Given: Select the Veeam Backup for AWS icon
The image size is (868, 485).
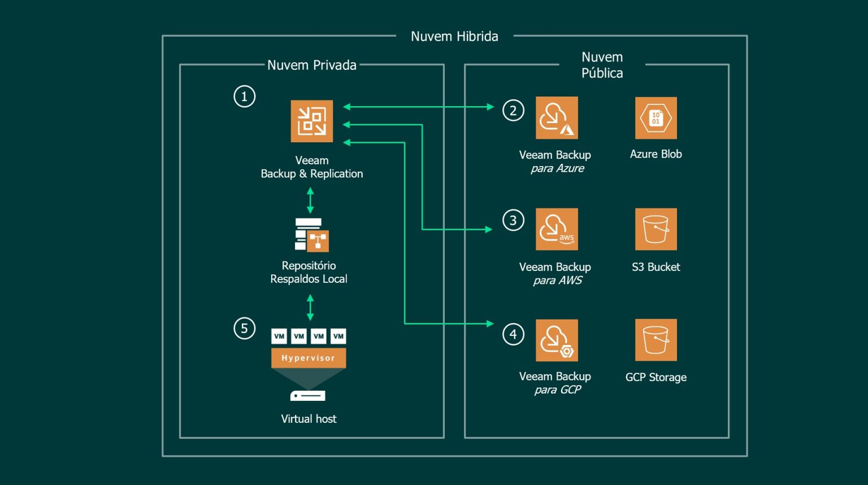Looking at the screenshot, I should pyautogui.click(x=557, y=229).
